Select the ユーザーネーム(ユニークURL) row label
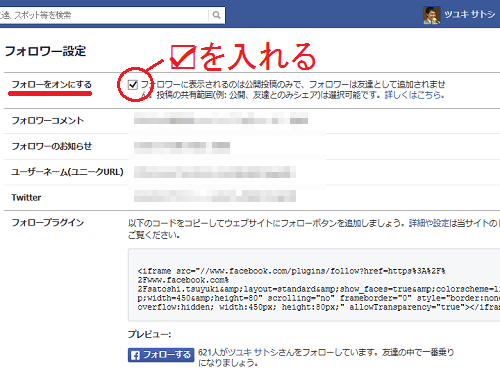 point(67,172)
